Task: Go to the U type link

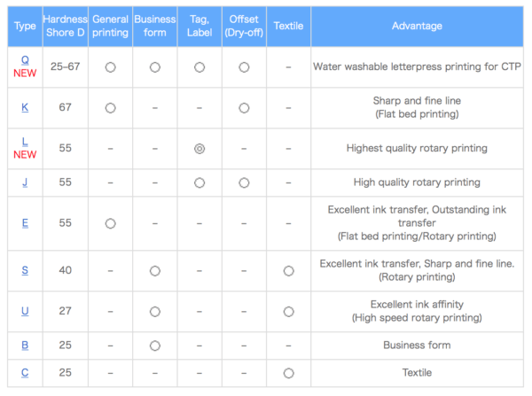Action: pyautogui.click(x=25, y=311)
